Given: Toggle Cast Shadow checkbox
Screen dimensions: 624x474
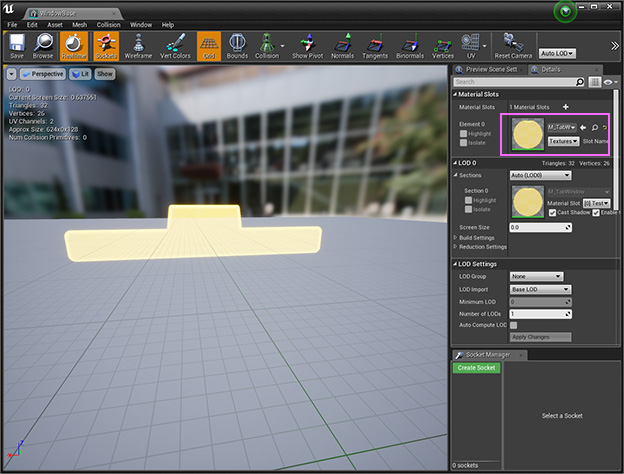Looking at the screenshot, I should [x=552, y=213].
